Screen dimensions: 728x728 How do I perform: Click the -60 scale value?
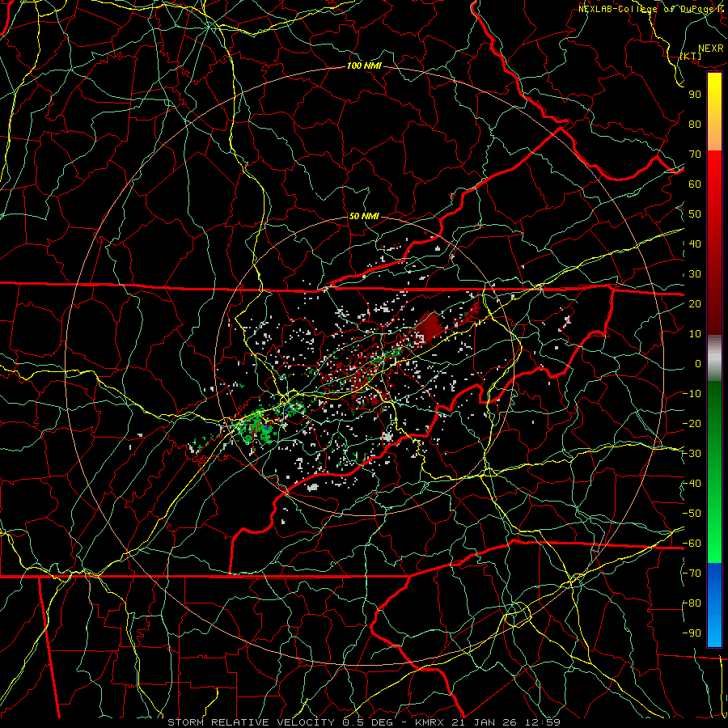click(692, 544)
